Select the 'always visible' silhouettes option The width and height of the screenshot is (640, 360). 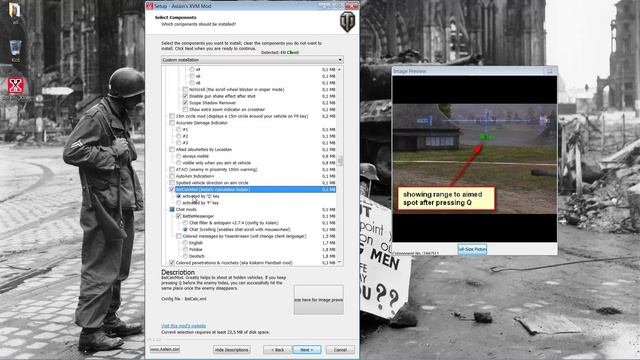click(x=179, y=156)
